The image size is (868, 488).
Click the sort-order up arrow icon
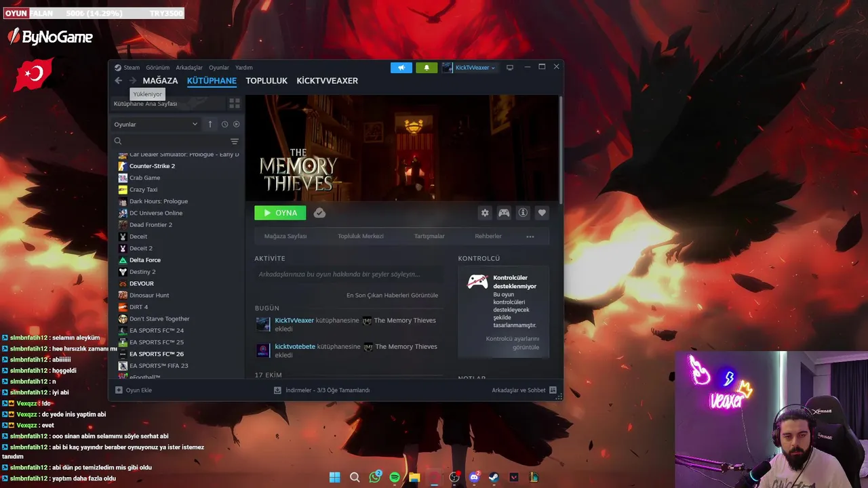pos(210,124)
